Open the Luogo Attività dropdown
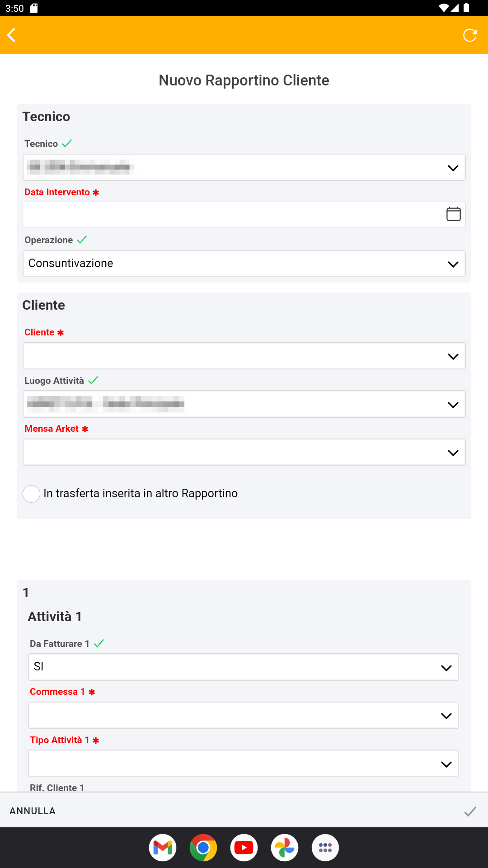The height and width of the screenshot is (868, 488). [x=244, y=404]
